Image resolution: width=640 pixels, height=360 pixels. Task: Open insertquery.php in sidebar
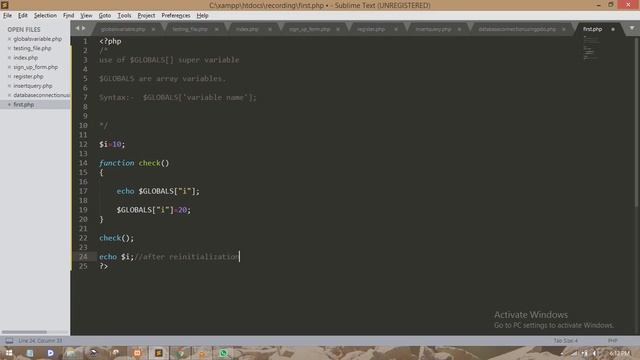point(33,86)
